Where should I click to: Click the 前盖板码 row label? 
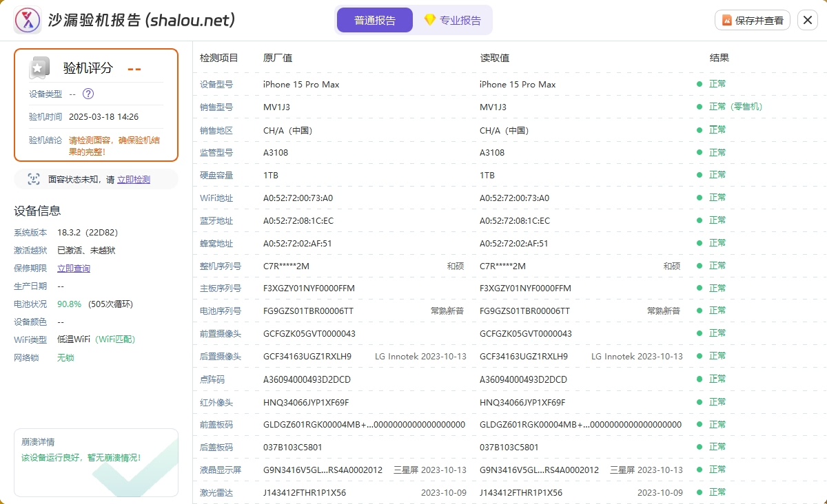[x=216, y=424]
